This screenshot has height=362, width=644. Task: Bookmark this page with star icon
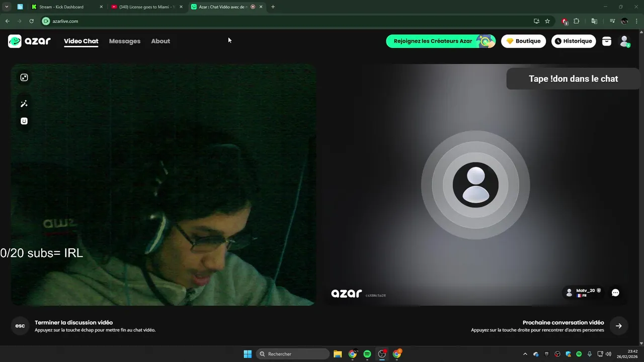[x=547, y=21]
